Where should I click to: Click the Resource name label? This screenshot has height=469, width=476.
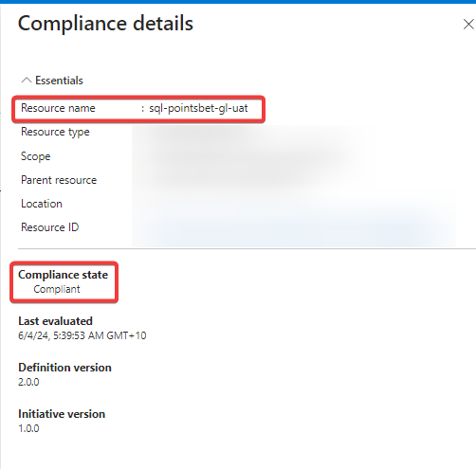[x=58, y=108]
